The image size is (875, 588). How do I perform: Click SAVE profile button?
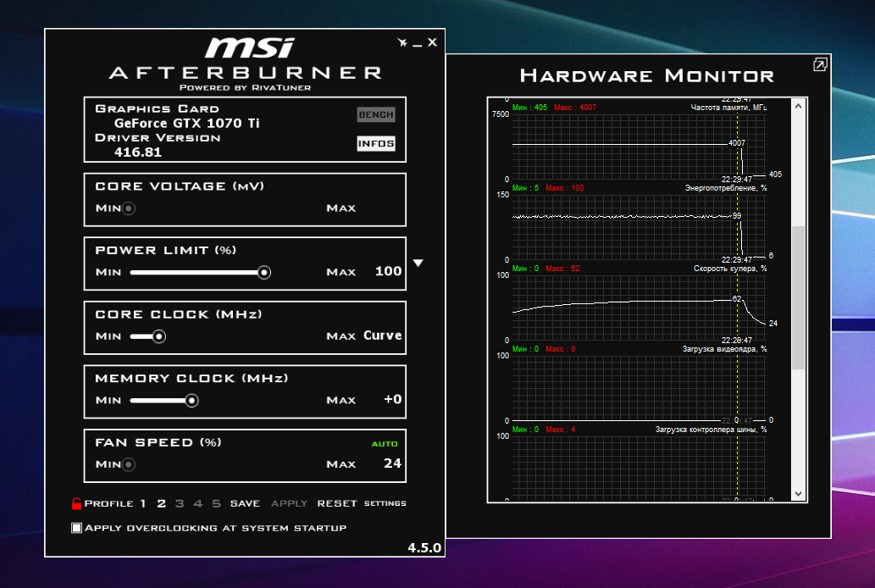[245, 503]
